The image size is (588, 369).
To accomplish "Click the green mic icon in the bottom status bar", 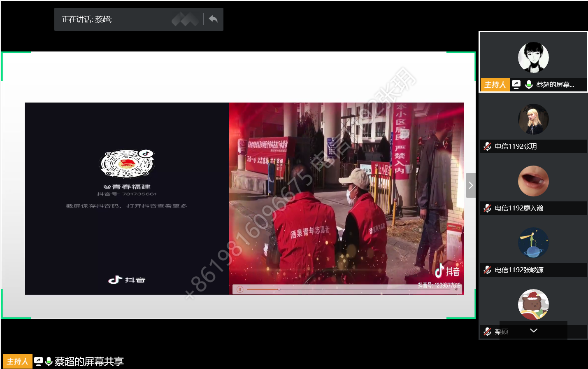I will (49, 361).
